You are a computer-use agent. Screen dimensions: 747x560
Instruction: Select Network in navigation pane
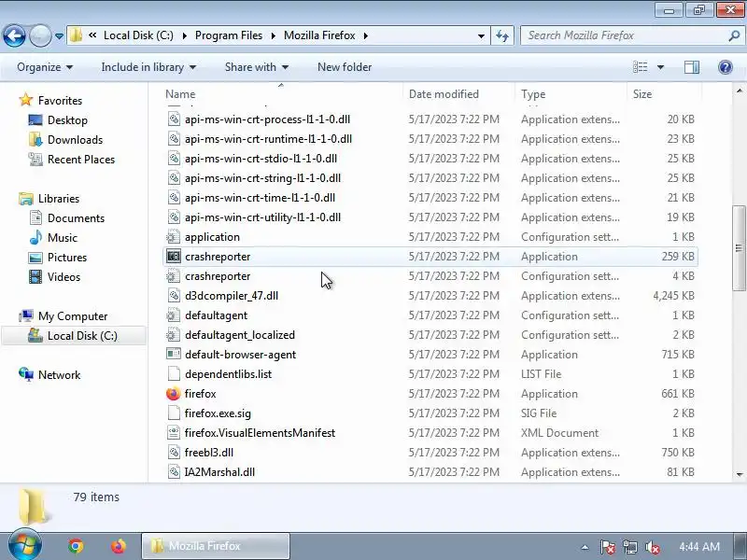tap(59, 375)
